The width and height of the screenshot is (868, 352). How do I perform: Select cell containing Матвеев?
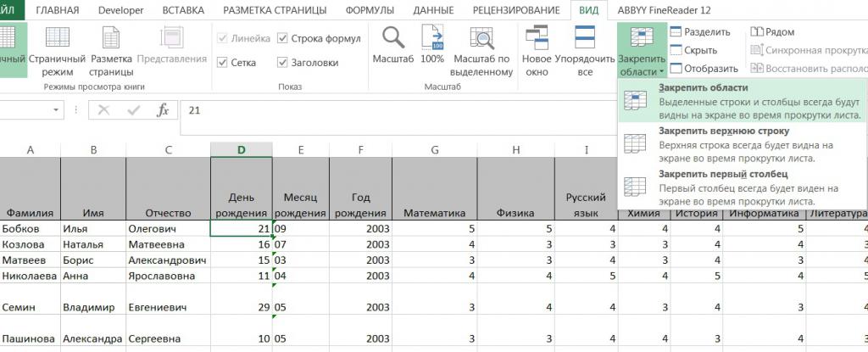(31, 260)
